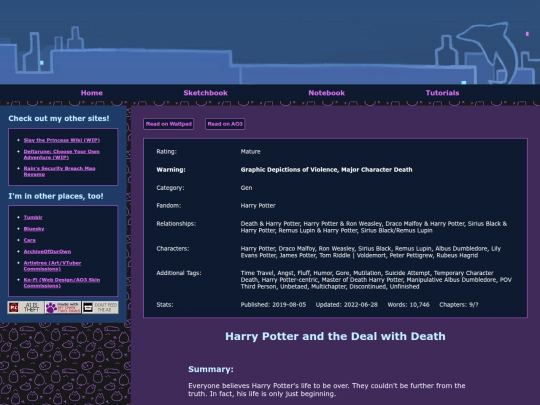Open Rain's Security Breach Map Revamp link
Viewport: 540px width, 405px height.
point(59,171)
